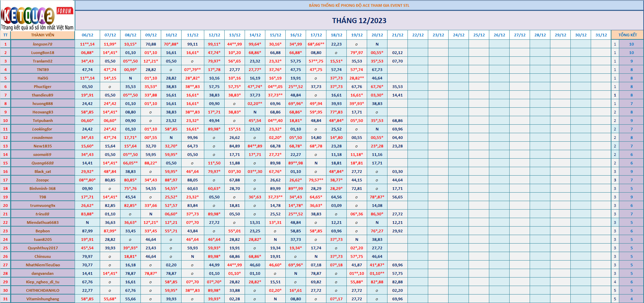The image size is (644, 303).
Task: Click the Ketqua2 Forum logo
Action: click(x=37, y=15)
